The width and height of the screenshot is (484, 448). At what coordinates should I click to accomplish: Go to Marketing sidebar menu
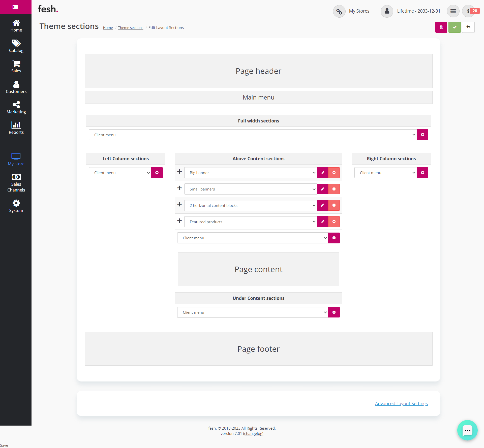pyautogui.click(x=16, y=108)
